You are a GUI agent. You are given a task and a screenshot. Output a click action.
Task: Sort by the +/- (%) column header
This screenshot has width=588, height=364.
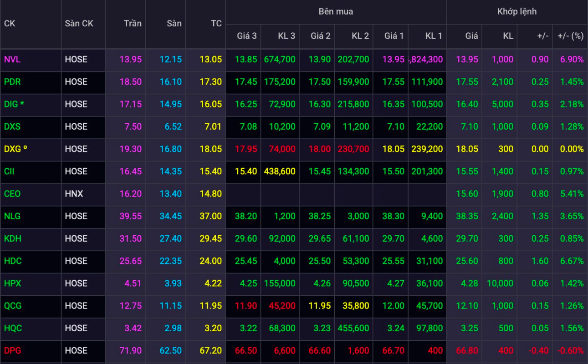[571, 36]
